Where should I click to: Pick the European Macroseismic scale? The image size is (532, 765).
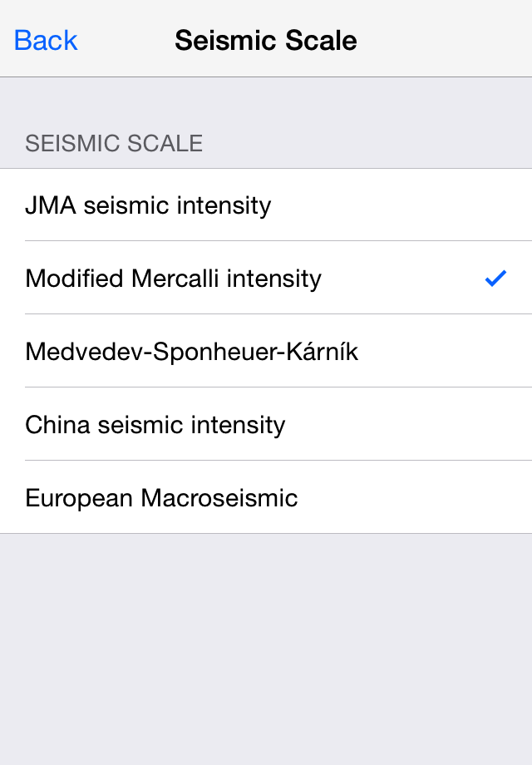[x=266, y=498]
